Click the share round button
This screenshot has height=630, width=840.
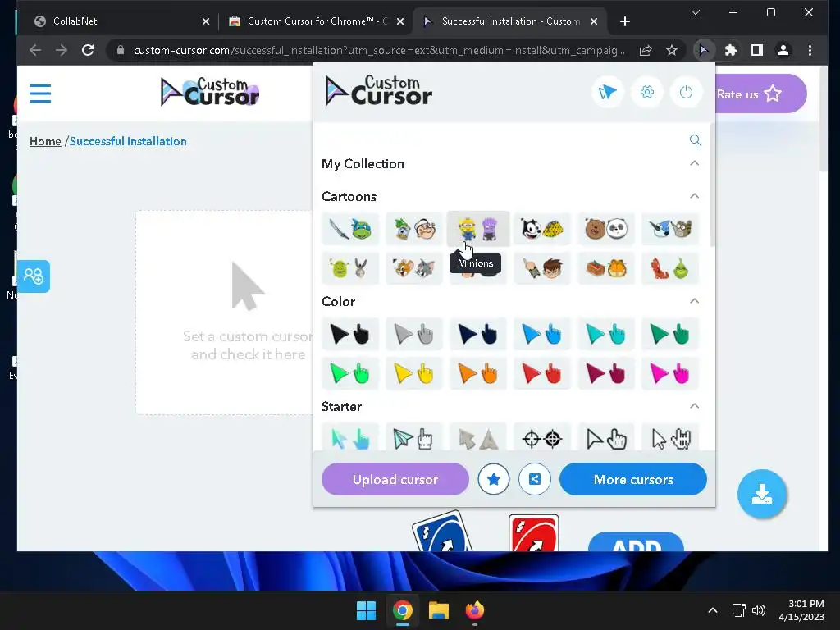pyautogui.click(x=535, y=479)
